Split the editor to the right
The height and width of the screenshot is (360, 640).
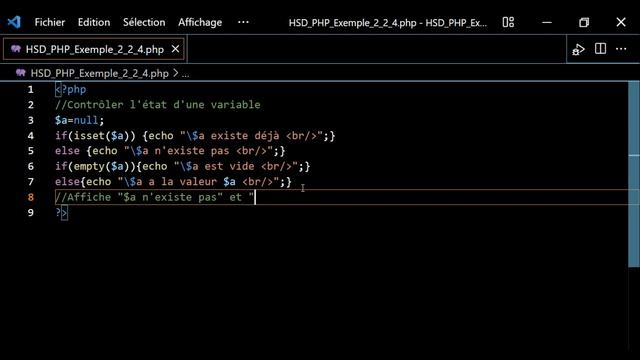[600, 49]
